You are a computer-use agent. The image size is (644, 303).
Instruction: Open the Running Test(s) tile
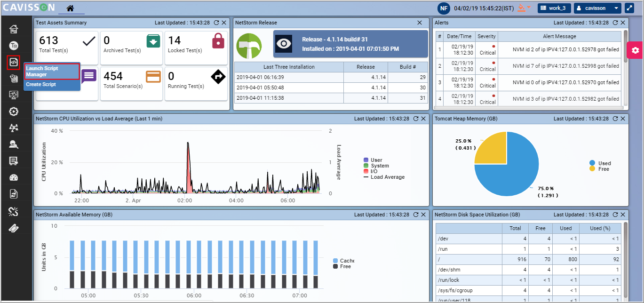(x=196, y=83)
